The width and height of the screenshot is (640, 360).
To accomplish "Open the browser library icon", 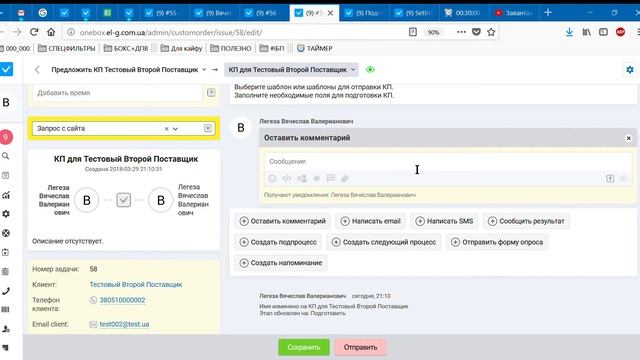I will click(586, 32).
